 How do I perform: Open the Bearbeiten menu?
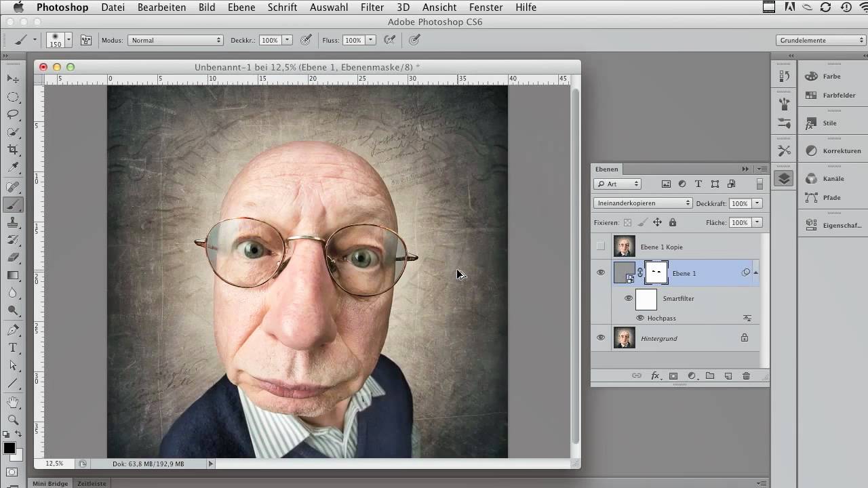[161, 7]
